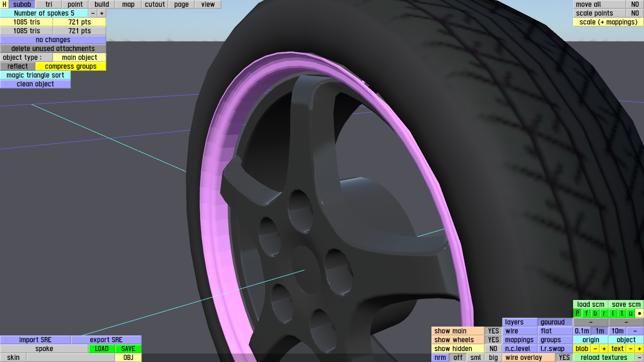Enable flat shading mode
The height and width of the screenshot is (362, 644).
[555, 331]
